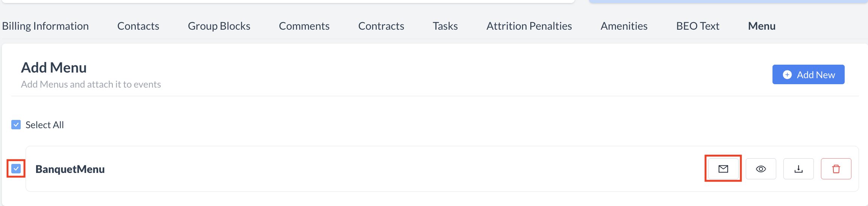Click the BanquetMenu item name
868x206 pixels.
click(70, 169)
